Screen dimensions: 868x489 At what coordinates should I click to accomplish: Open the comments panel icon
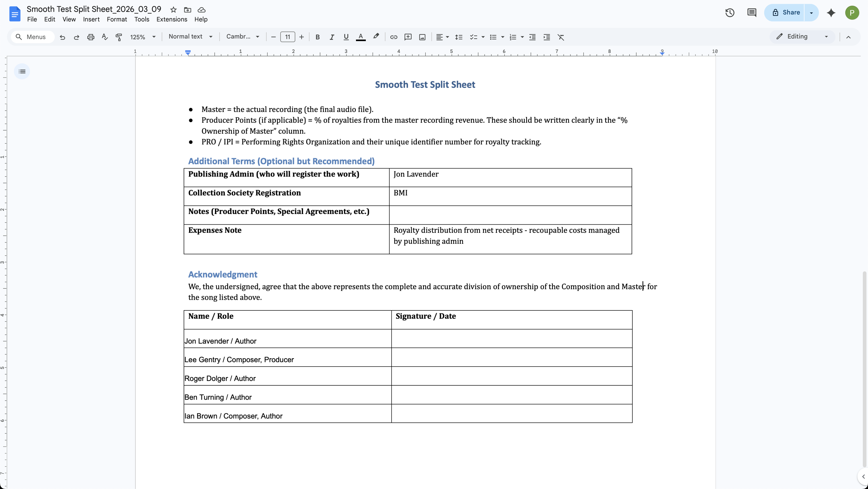pos(751,13)
